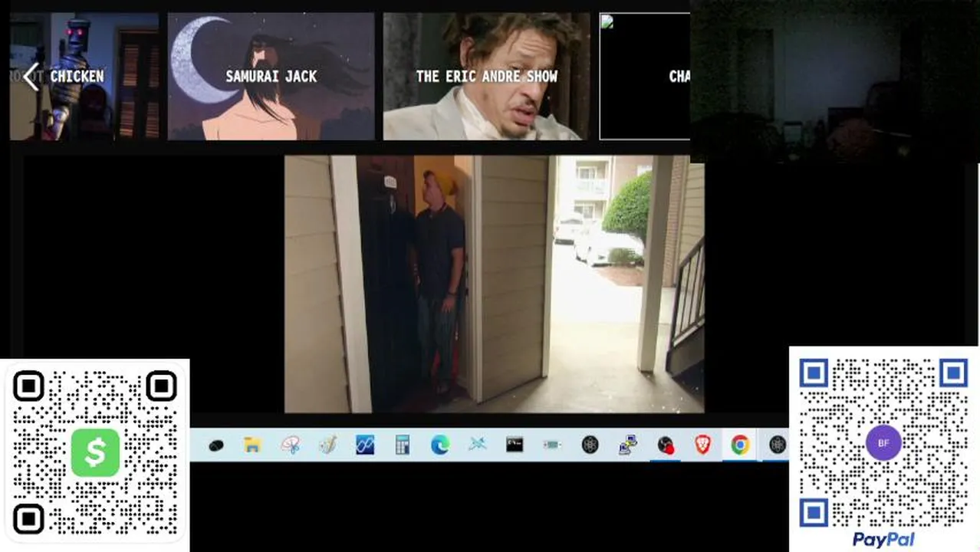The height and width of the screenshot is (552, 980).
Task: Open The Eric Andre Show tile
Action: [486, 76]
